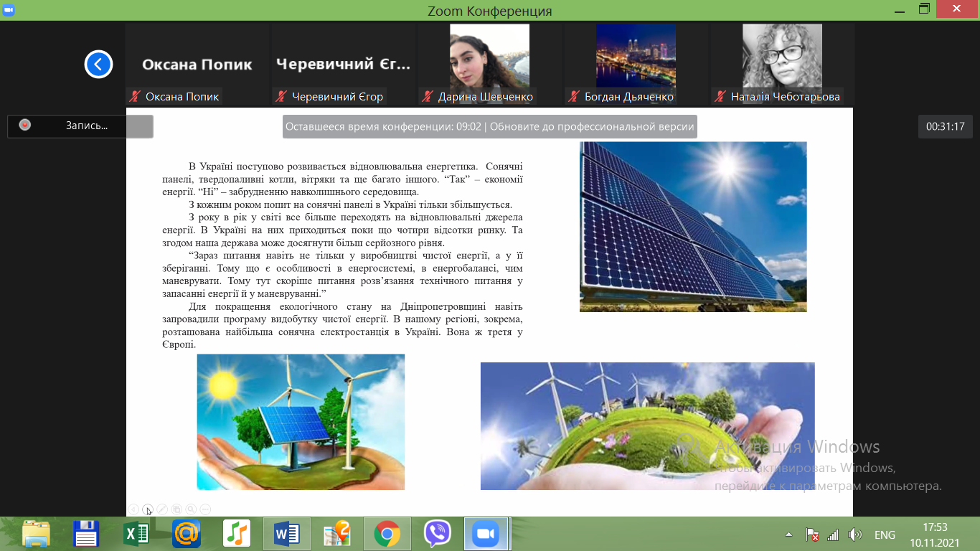The height and width of the screenshot is (551, 980).
Task: Switch input language via ENG indicator
Action: click(x=885, y=534)
